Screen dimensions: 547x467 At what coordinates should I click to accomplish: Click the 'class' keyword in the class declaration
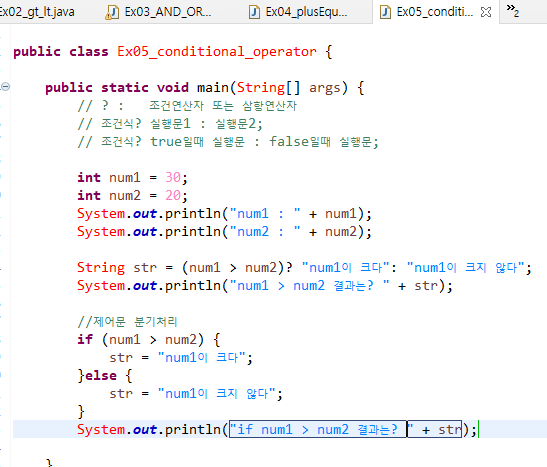[x=89, y=52]
